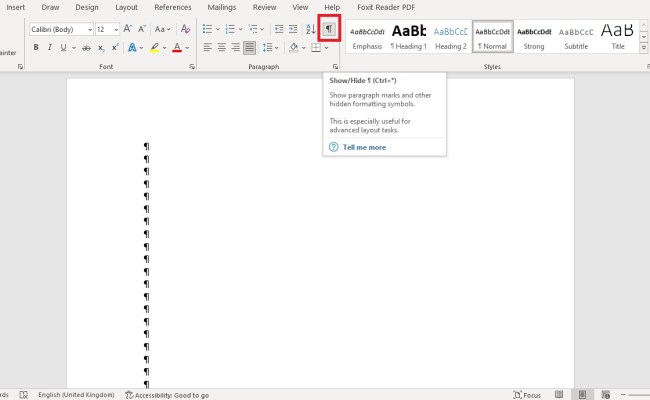This screenshot has height=400, width=650.
Task: Apply text highlight color
Action: click(x=155, y=48)
